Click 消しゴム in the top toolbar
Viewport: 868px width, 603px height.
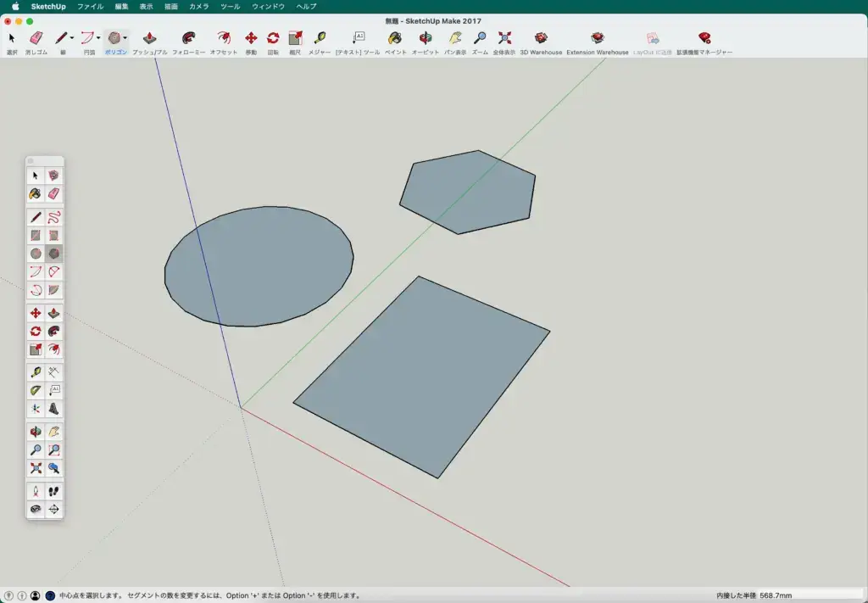pos(36,42)
